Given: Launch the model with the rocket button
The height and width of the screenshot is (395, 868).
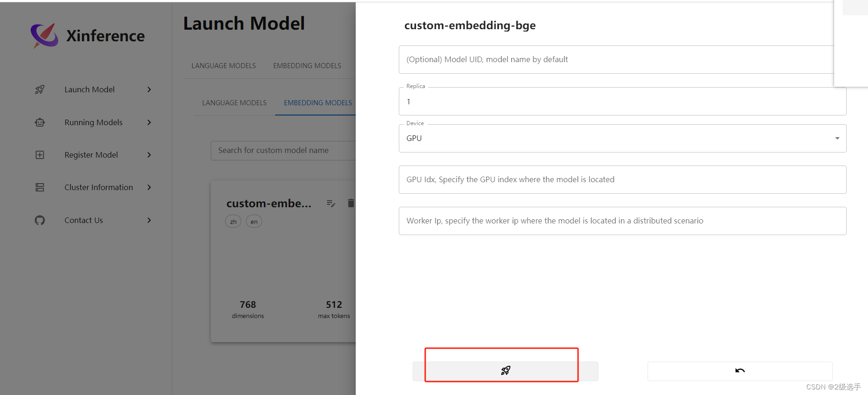Looking at the screenshot, I should 505,371.
